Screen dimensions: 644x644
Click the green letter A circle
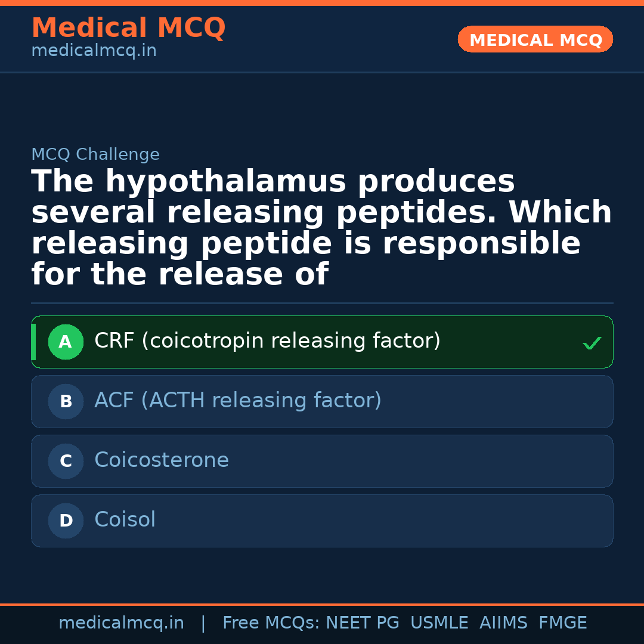[x=66, y=342]
